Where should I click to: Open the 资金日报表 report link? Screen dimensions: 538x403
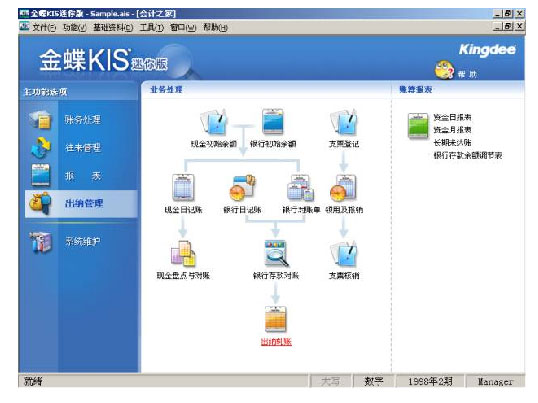click(452, 117)
